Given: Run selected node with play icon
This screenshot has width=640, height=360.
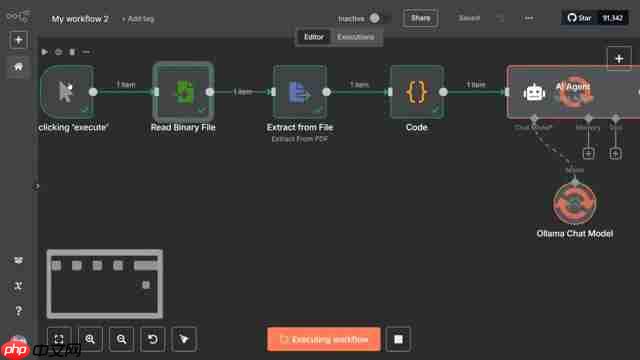Looking at the screenshot, I should pyautogui.click(x=44, y=52).
